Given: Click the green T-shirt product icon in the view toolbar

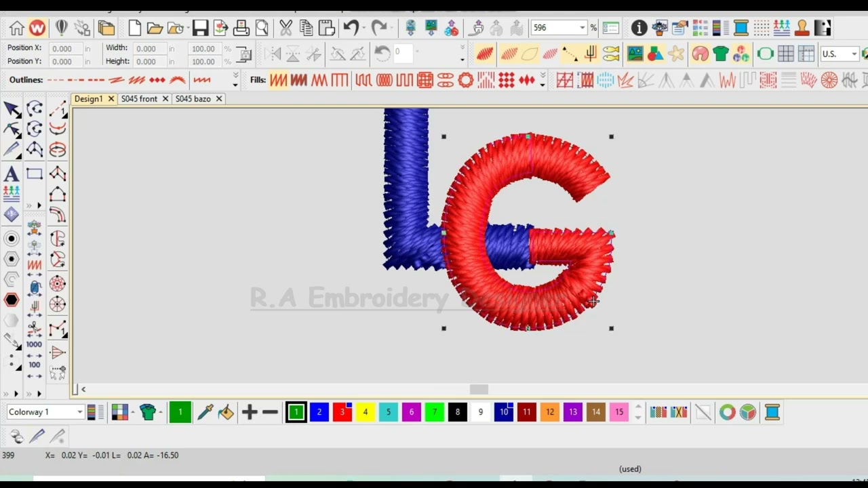Looking at the screenshot, I should point(721,54).
